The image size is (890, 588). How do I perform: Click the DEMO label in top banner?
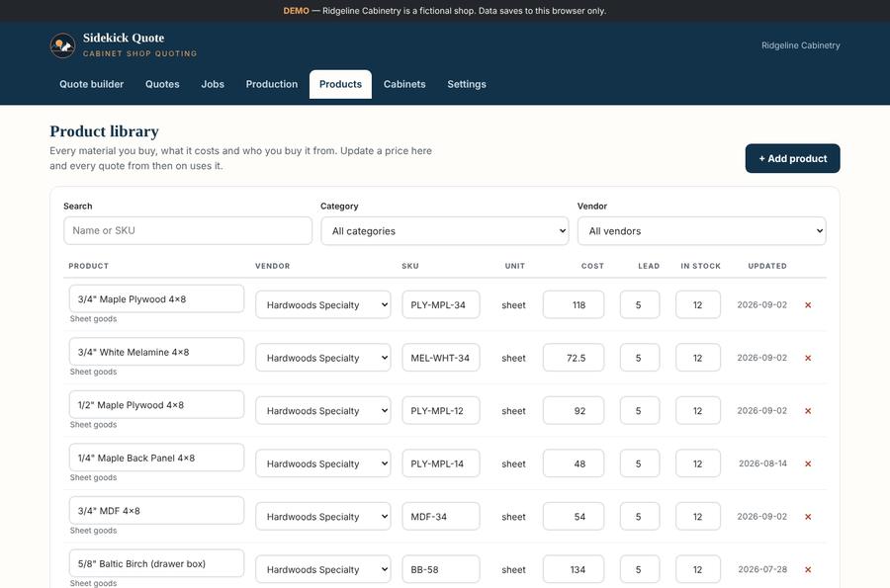[x=297, y=11]
